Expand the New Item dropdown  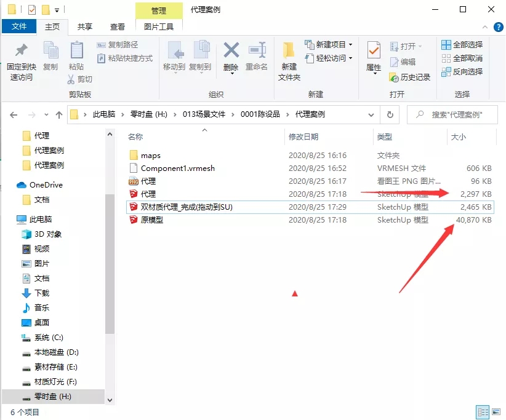pyautogui.click(x=350, y=45)
